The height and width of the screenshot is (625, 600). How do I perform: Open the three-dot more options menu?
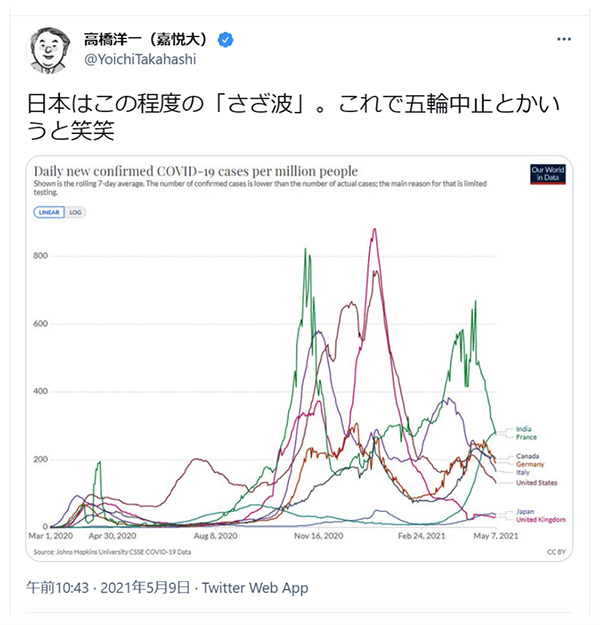[564, 38]
